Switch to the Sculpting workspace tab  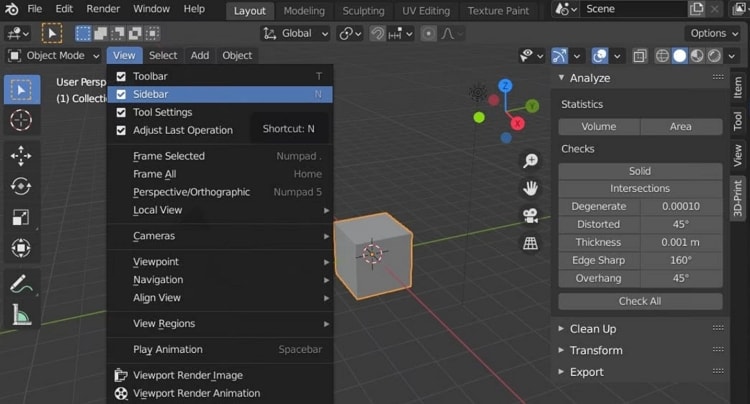pos(363,11)
